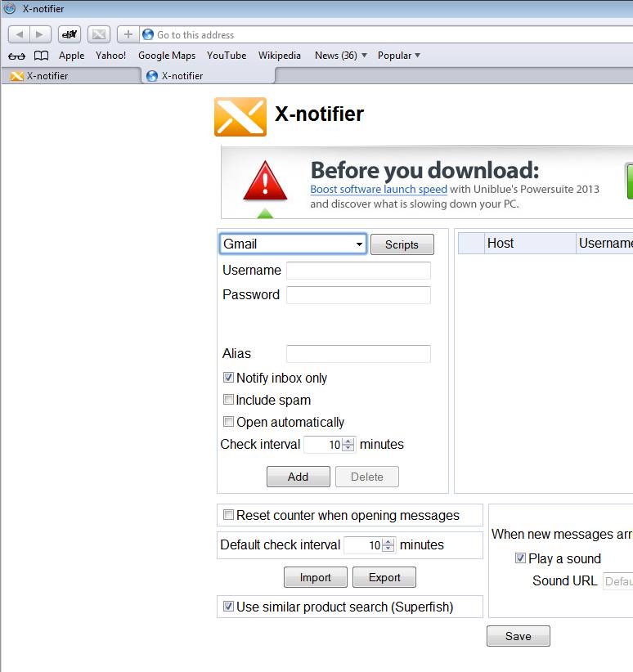Image resolution: width=633 pixels, height=672 pixels.
Task: Uncheck Use similar product search (Superfish)
Action: (x=228, y=607)
